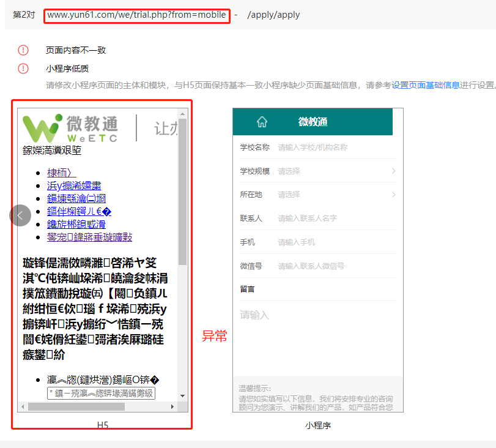Click the home icon in the 微教通 header
This screenshot has width=496, height=448.
[x=262, y=122]
